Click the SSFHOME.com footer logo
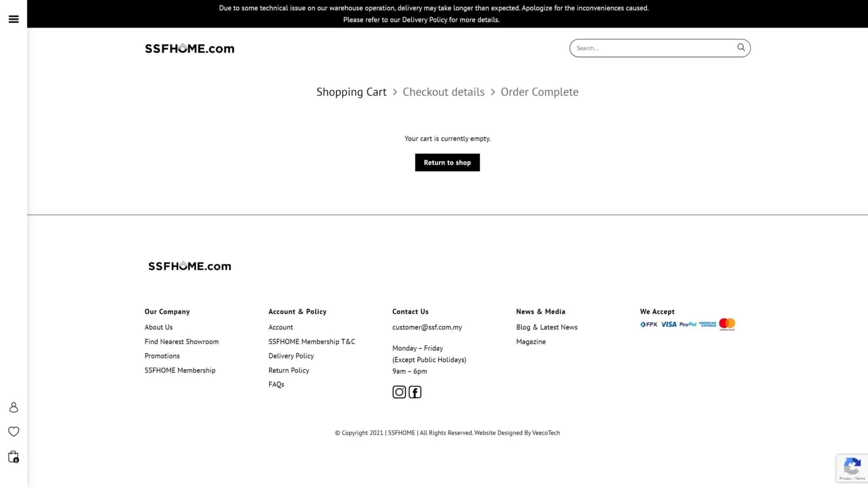The width and height of the screenshot is (868, 488). [x=189, y=266]
